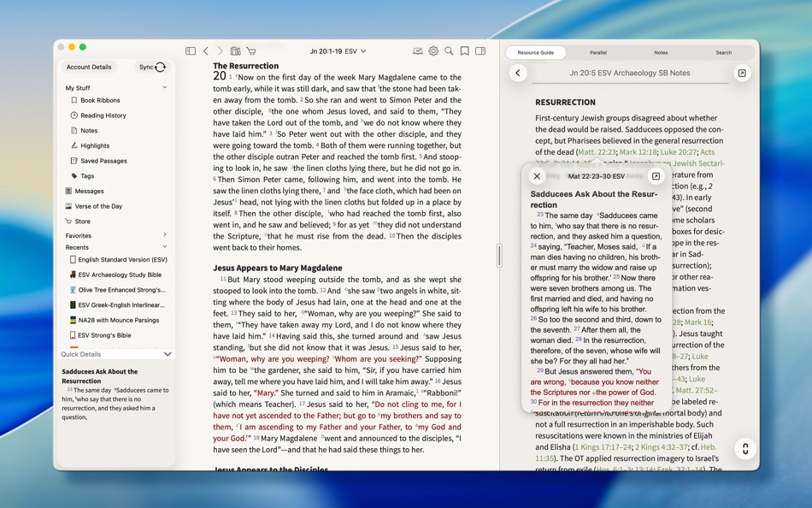Select ESV Strong's Bible in the sidebar
This screenshot has height=508, width=812.
104,335
